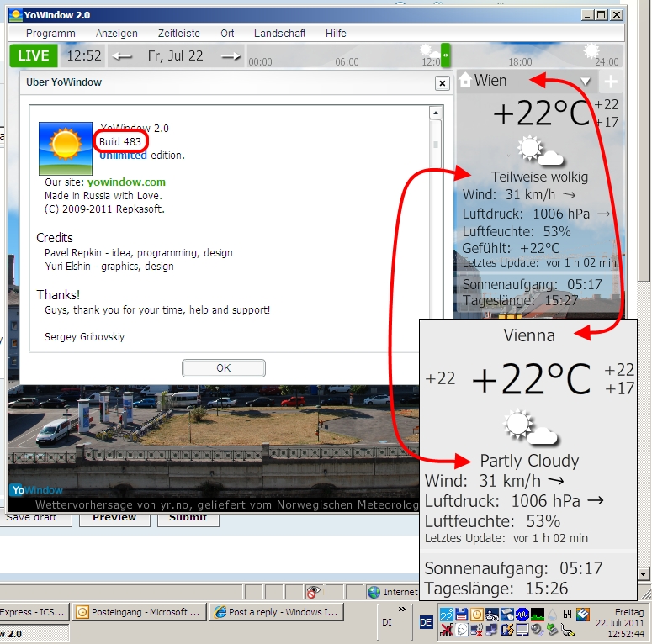Image resolution: width=652 pixels, height=644 pixels.
Task: Switch to Post a reply - Windows taskbar window
Action: pos(277,612)
